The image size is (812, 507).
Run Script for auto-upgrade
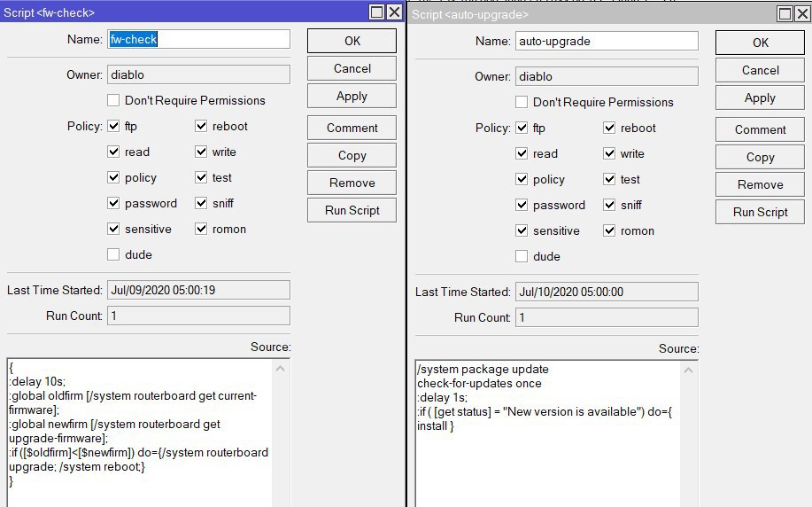pos(761,212)
